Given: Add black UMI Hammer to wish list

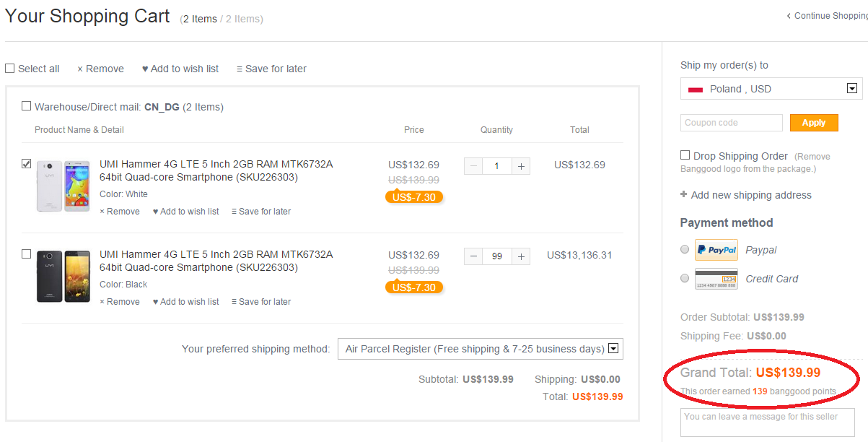Looking at the screenshot, I should [186, 302].
